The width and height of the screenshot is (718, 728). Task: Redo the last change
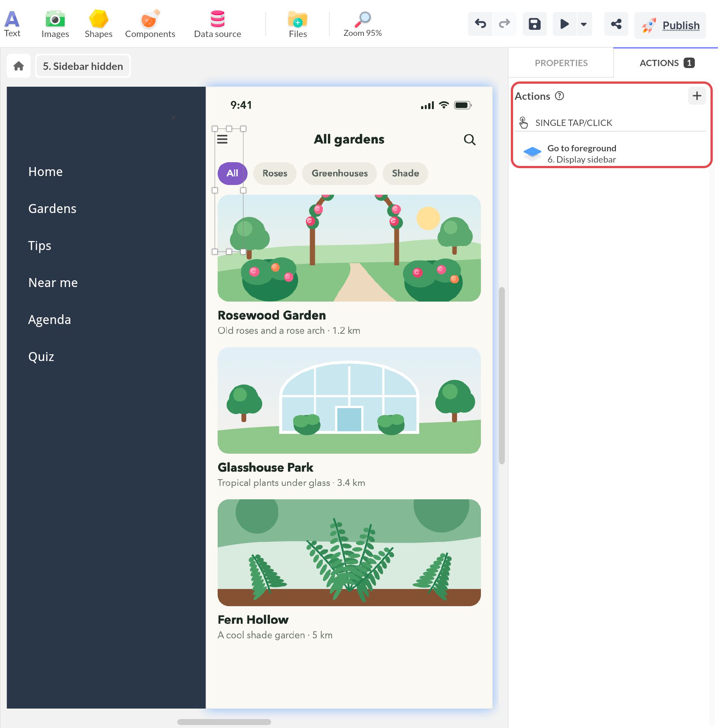click(504, 24)
